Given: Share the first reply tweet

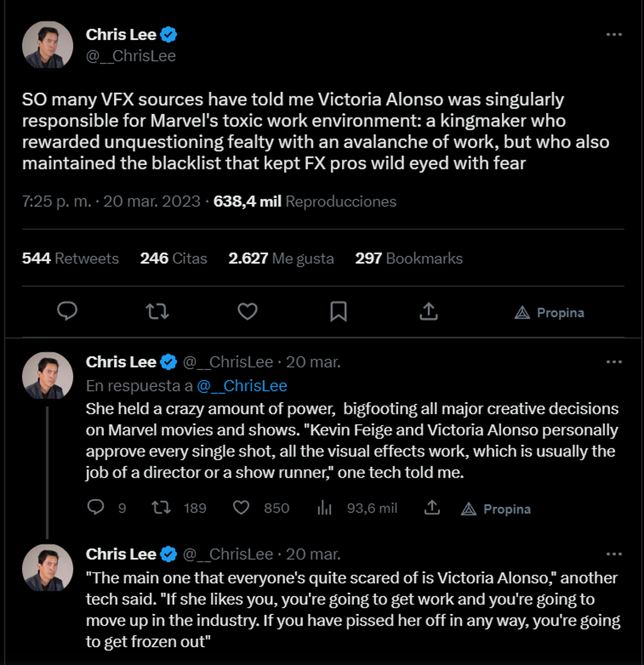Looking at the screenshot, I should click(x=432, y=507).
